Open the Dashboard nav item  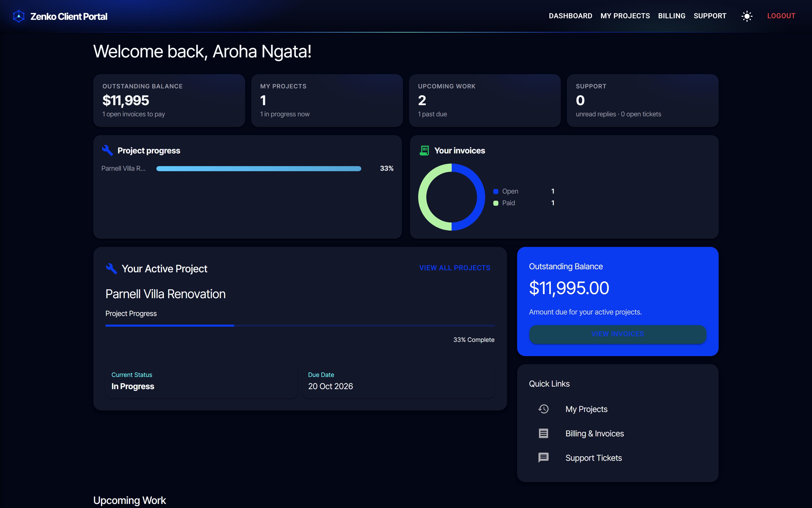coord(570,16)
